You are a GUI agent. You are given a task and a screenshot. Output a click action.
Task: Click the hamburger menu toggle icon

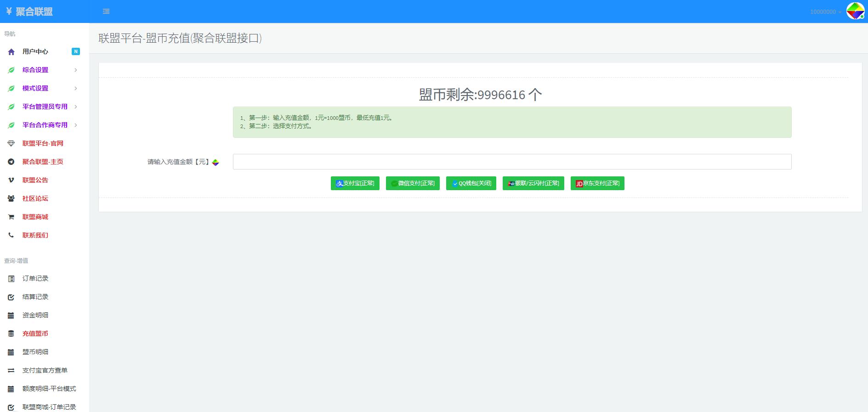tap(106, 11)
